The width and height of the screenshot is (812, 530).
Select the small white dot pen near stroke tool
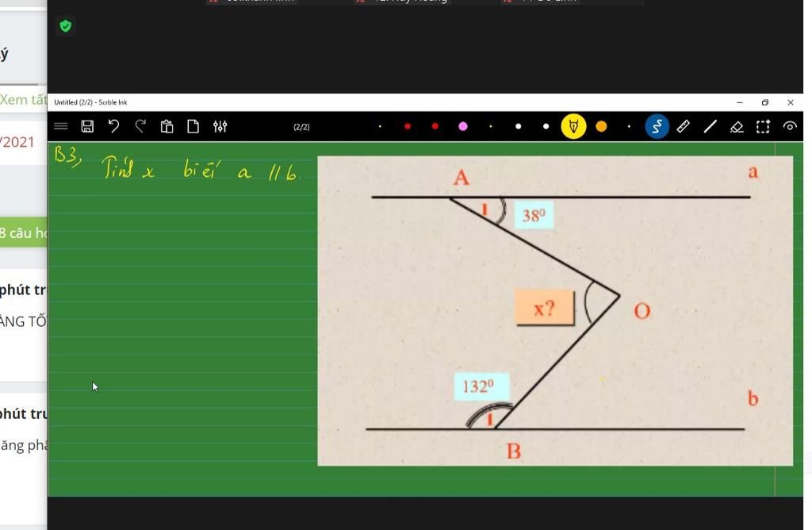(629, 126)
